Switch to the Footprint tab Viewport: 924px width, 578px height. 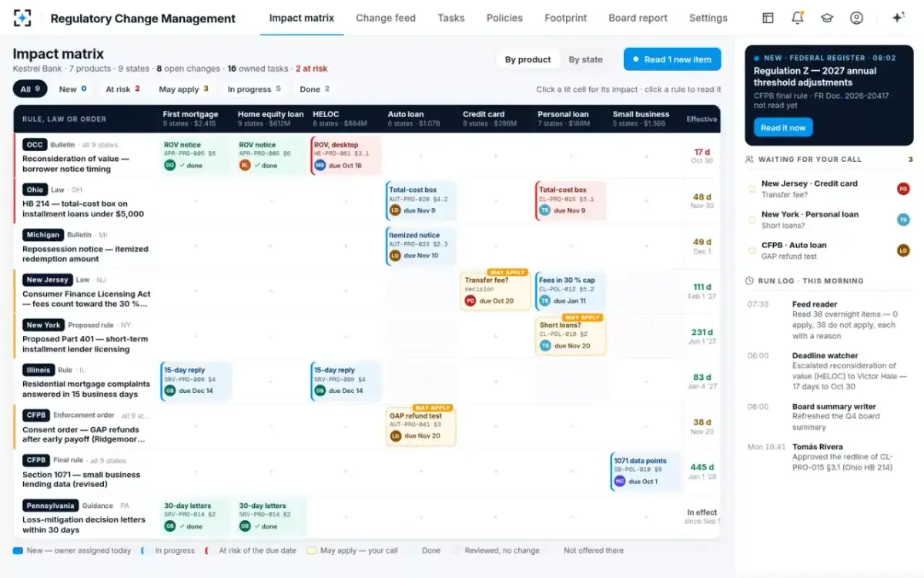pyautogui.click(x=565, y=18)
